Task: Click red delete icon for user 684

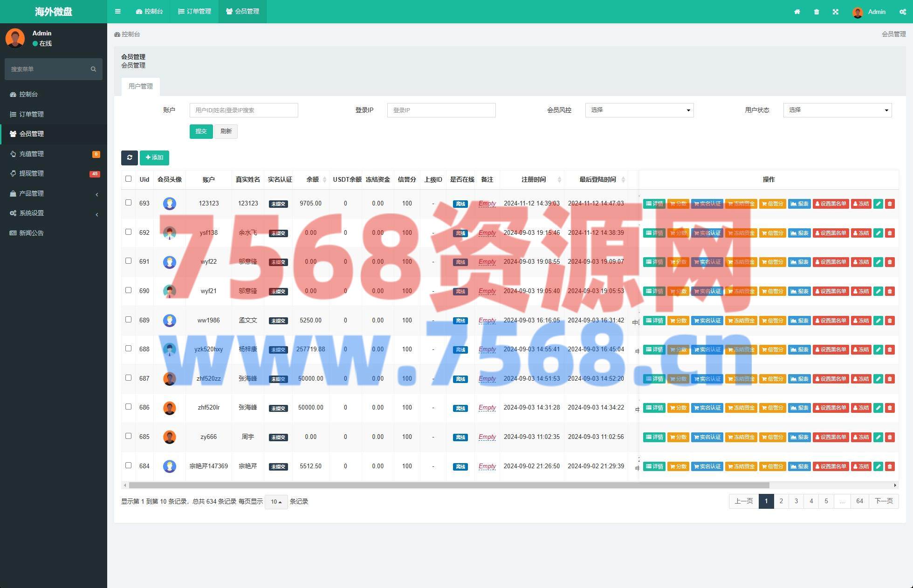Action: tap(890, 466)
